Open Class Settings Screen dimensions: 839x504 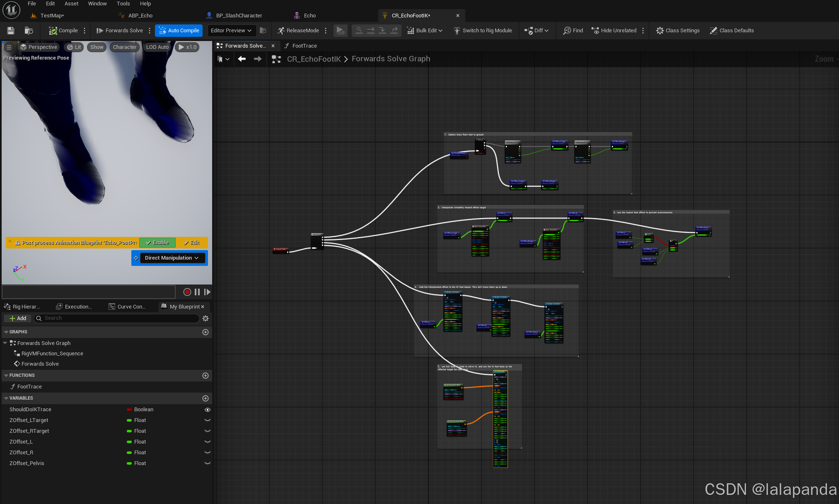(x=678, y=31)
